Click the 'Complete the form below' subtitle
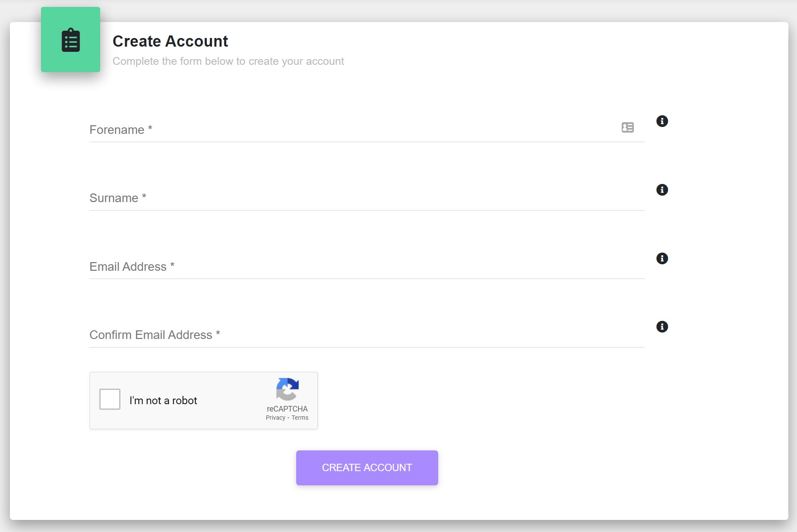 [228, 61]
